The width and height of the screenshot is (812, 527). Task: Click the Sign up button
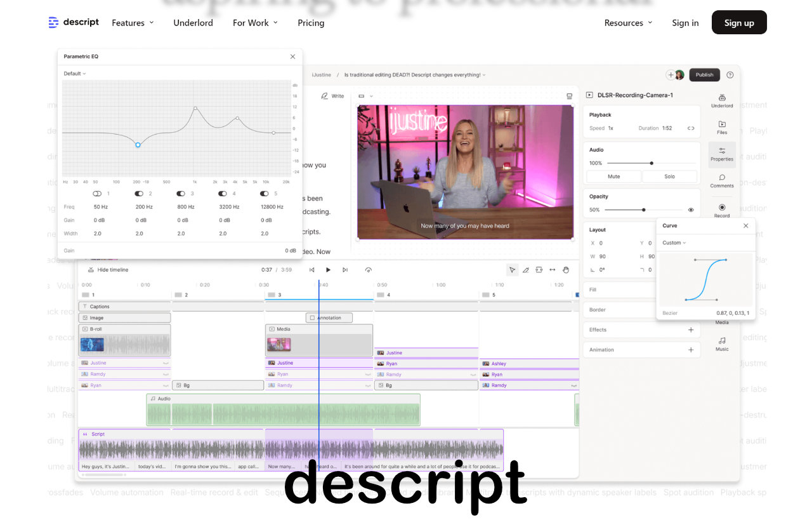pos(739,22)
